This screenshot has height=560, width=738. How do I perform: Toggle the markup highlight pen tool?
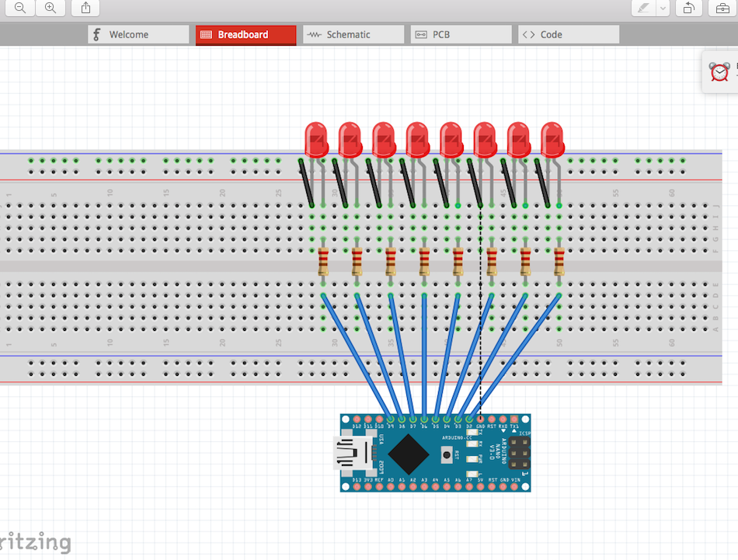pos(643,8)
